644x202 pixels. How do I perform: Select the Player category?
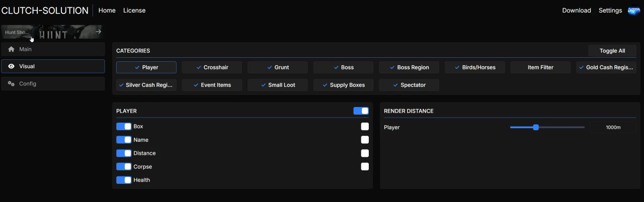pyautogui.click(x=146, y=67)
